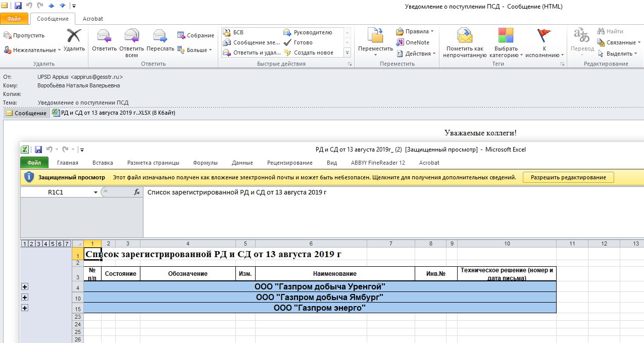Open the Excel Вставка tab
Image resolution: width=644 pixels, height=343 pixels.
click(x=103, y=163)
